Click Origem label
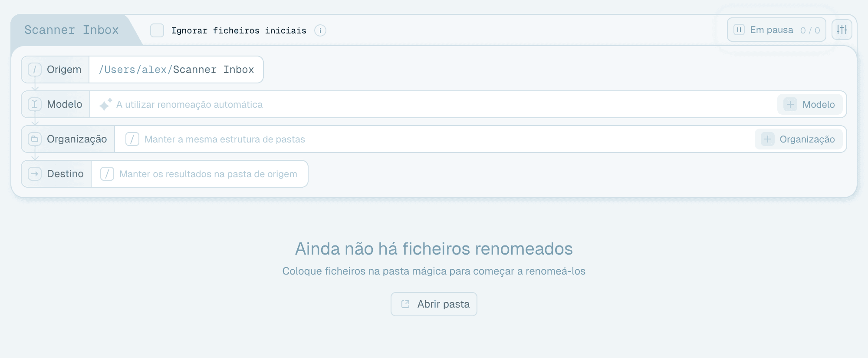This screenshot has height=358, width=868. [x=64, y=70]
